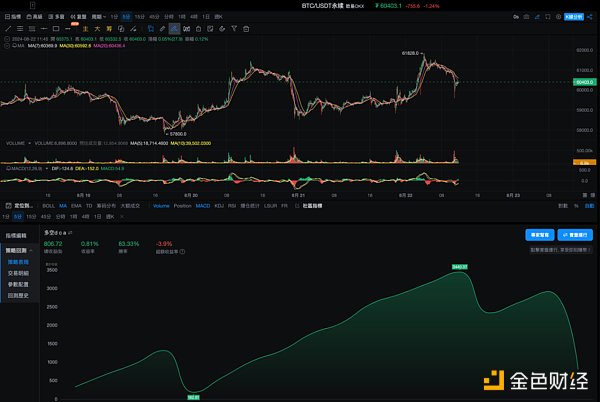This screenshot has height=402, width=600.
Task: Click the blue select-area tool icon
Action: (151, 29)
